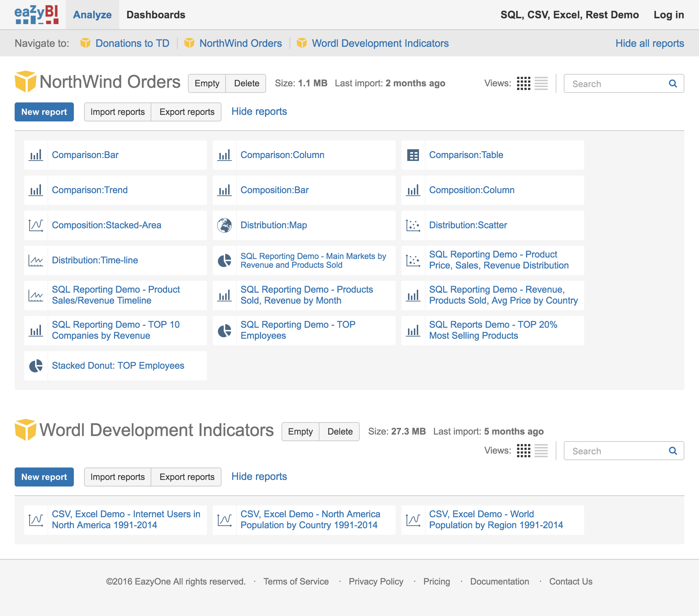Select the Analyze tab
699x616 pixels.
(92, 15)
